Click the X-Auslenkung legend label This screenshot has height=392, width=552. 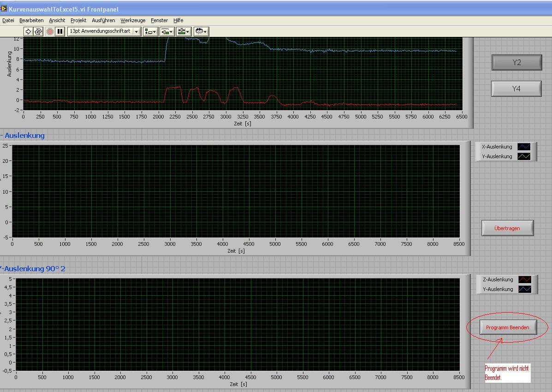[497, 147]
